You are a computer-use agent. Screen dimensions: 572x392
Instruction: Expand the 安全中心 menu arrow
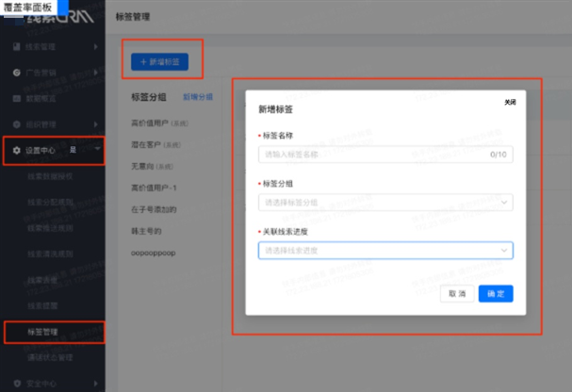pyautogui.click(x=95, y=384)
